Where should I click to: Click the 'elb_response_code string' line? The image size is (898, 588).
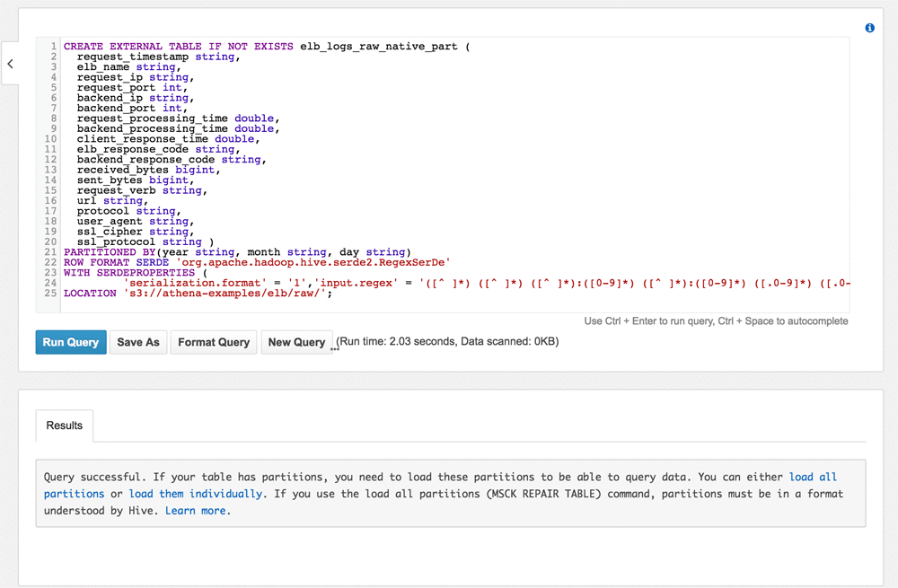tap(159, 149)
